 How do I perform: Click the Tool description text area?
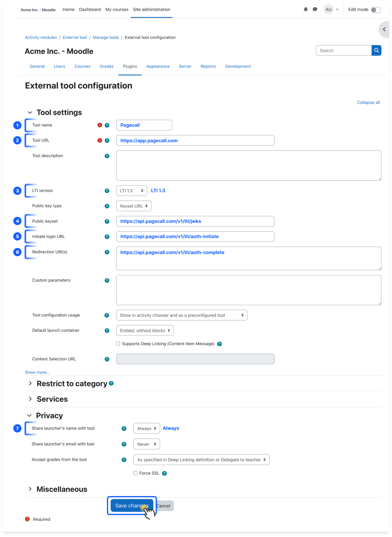coord(249,166)
